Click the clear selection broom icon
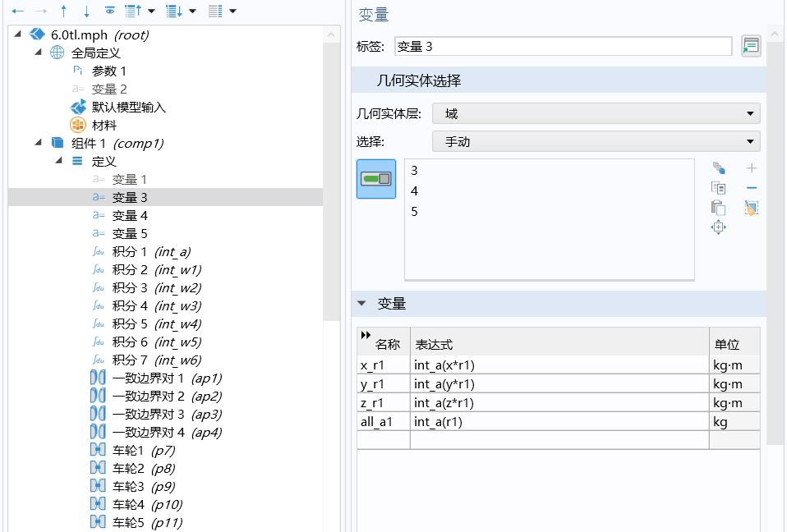 [752, 208]
